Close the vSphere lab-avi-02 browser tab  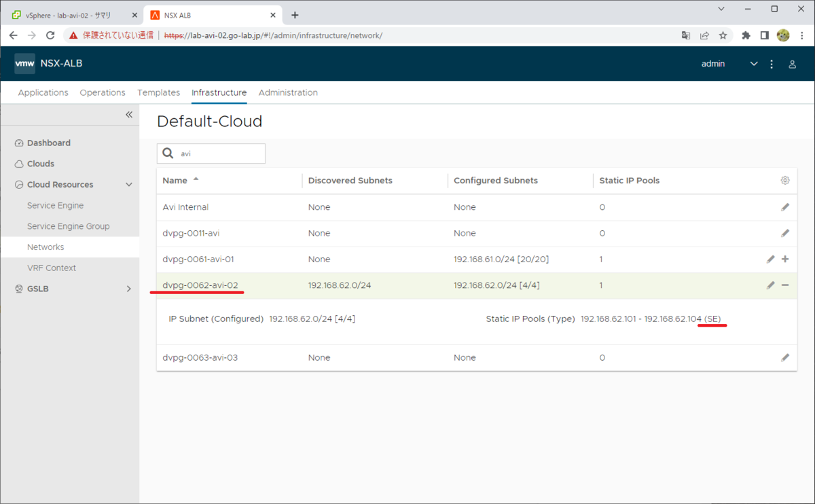pyautogui.click(x=133, y=15)
